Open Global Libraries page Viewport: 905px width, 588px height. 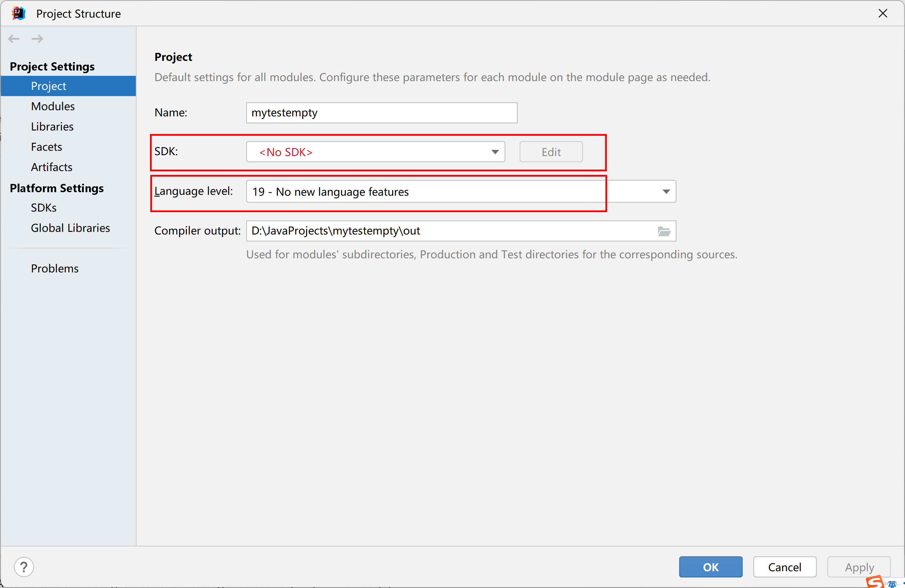click(x=70, y=228)
